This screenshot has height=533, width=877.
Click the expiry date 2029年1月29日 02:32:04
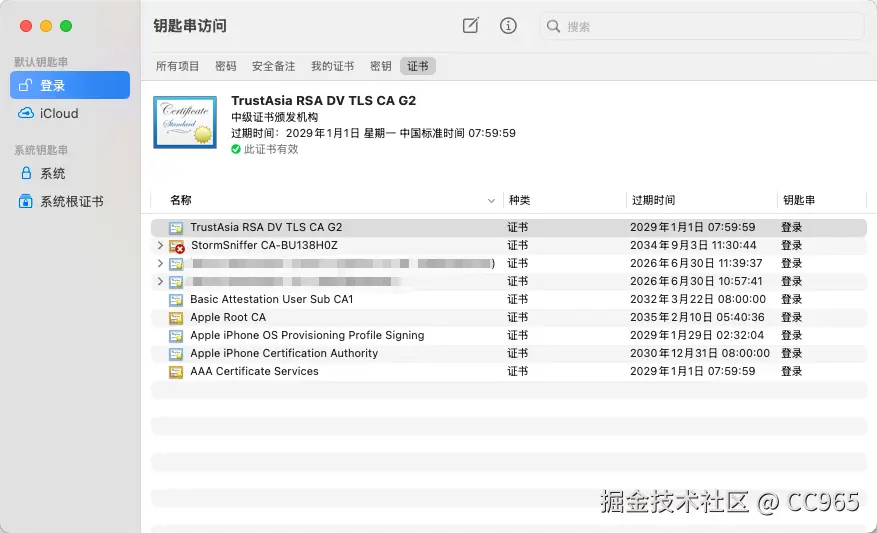tap(697, 335)
